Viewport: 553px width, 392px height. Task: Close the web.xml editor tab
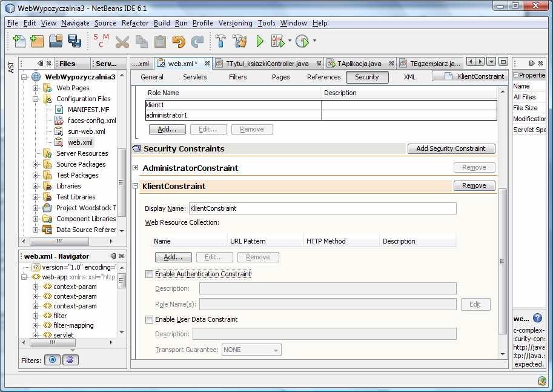point(207,64)
